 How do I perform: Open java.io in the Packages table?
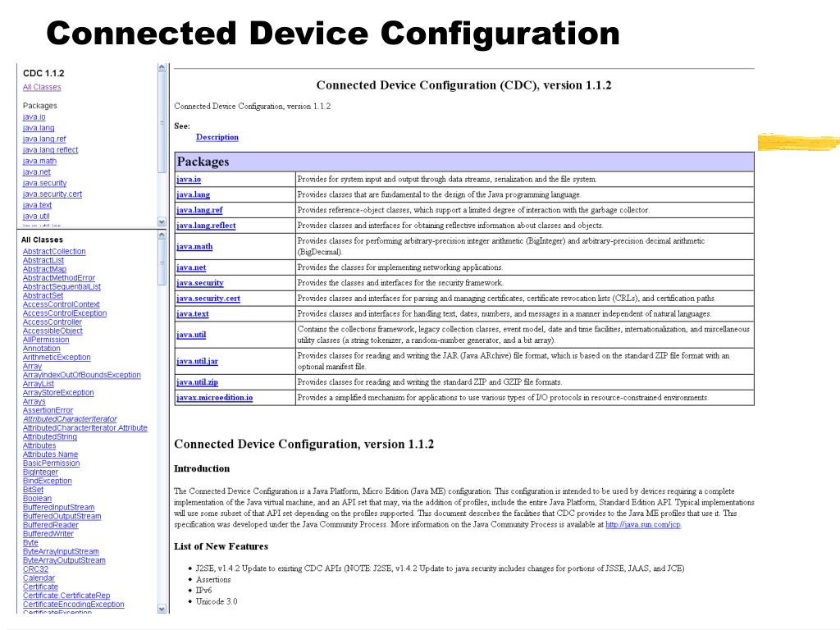189,180
